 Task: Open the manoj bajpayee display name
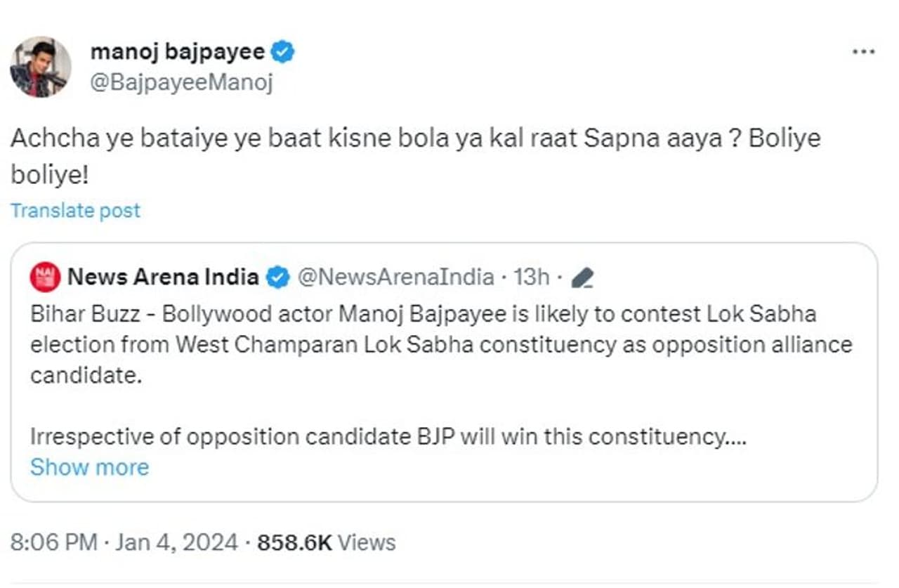[x=177, y=52]
